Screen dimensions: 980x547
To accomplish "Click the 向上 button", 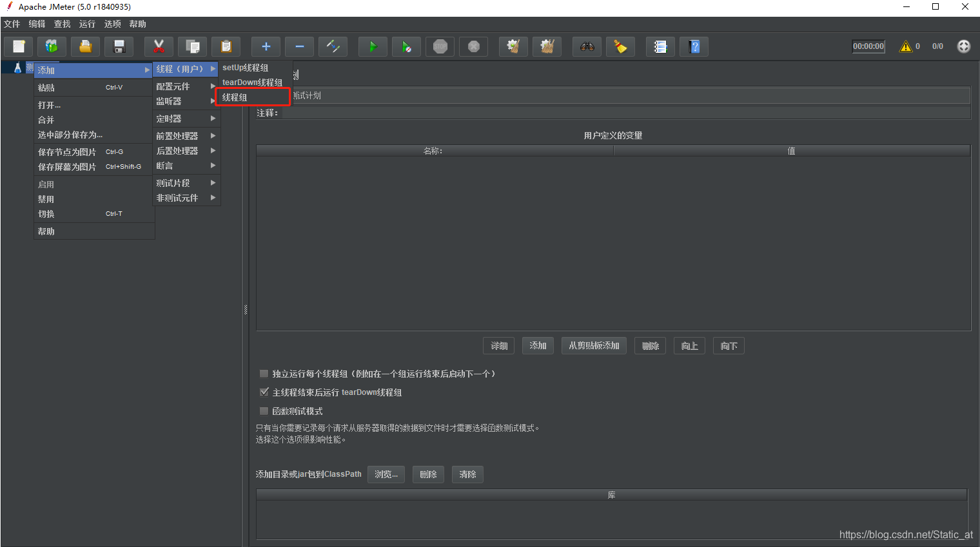I will point(689,346).
